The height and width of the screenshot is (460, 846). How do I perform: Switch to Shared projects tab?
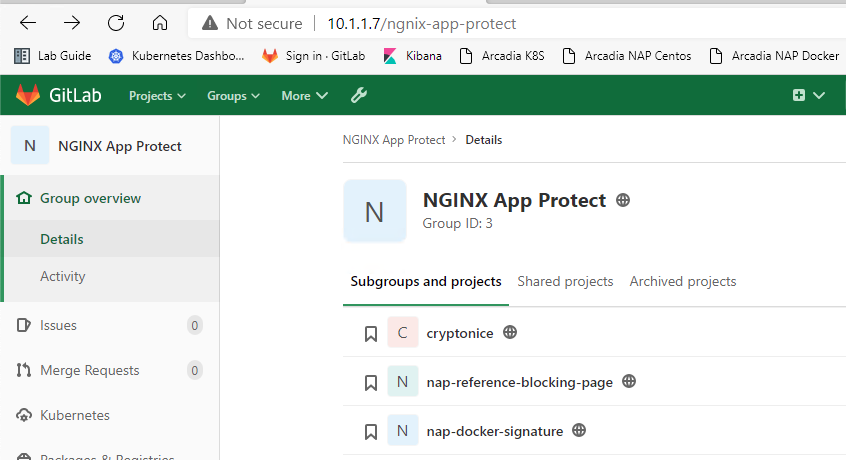point(565,282)
